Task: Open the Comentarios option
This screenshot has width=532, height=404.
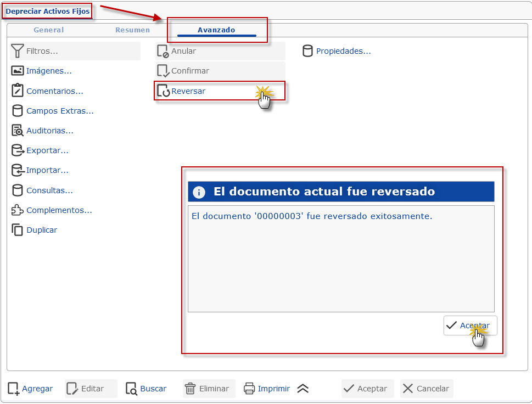Action: click(54, 91)
